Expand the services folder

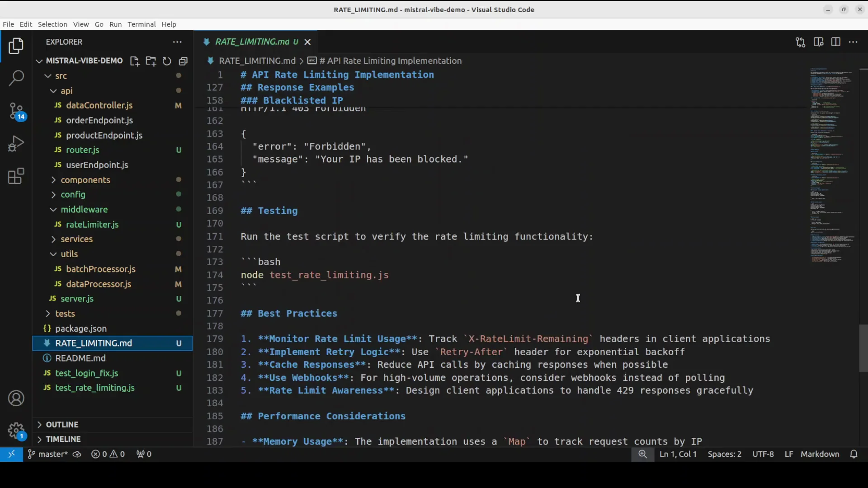point(77,239)
